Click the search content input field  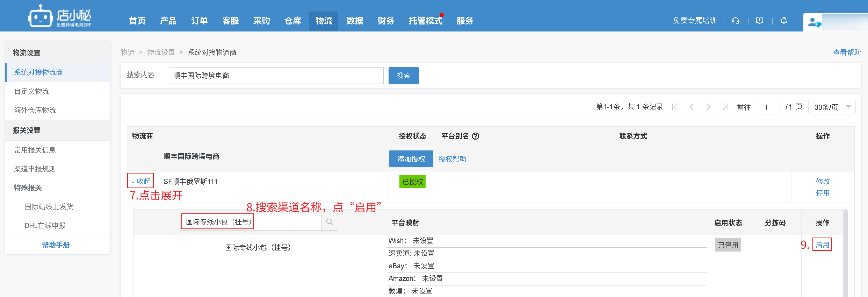coord(276,76)
